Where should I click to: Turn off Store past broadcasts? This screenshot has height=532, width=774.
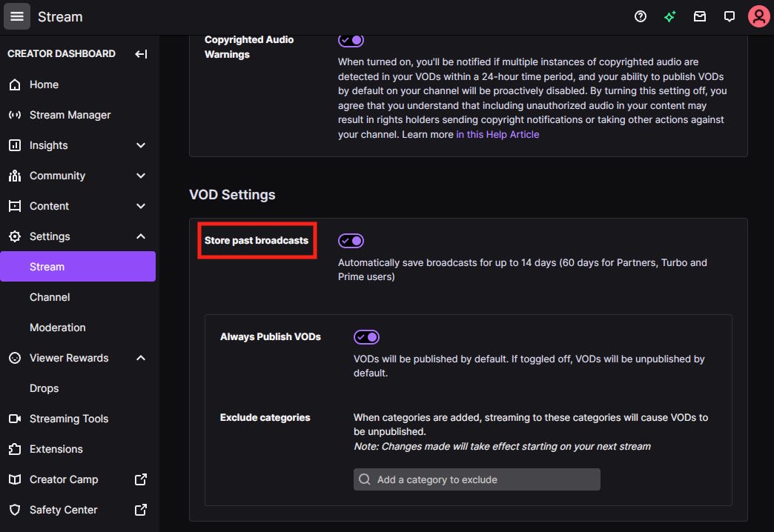pyautogui.click(x=351, y=240)
